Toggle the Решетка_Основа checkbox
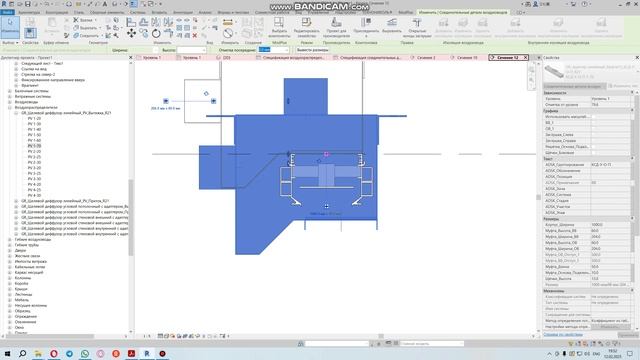 coord(593,147)
